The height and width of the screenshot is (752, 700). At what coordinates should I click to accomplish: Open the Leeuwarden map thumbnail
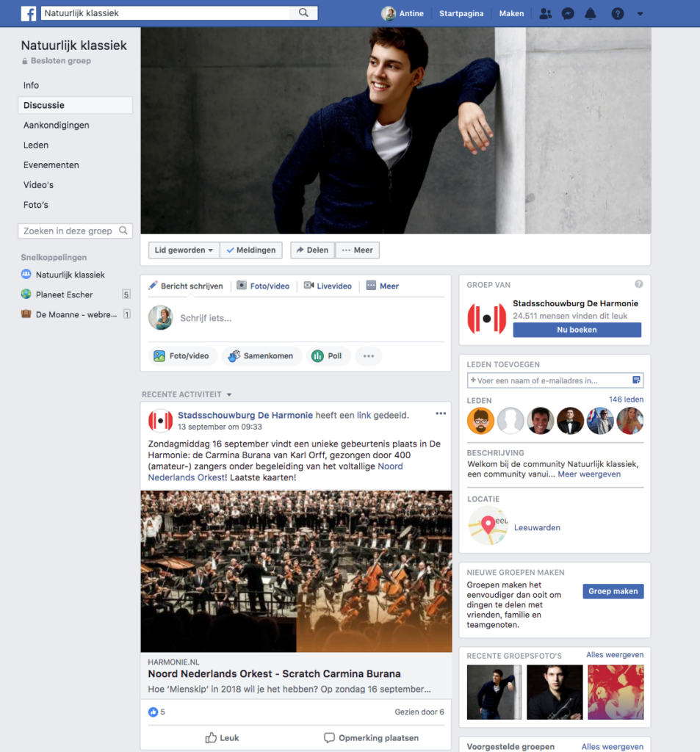488,526
